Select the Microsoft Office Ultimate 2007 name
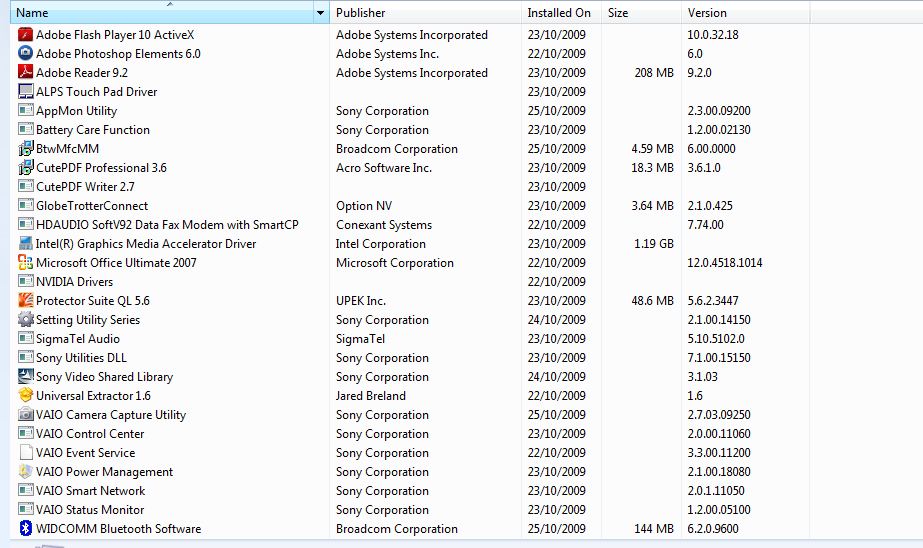 tap(116, 263)
